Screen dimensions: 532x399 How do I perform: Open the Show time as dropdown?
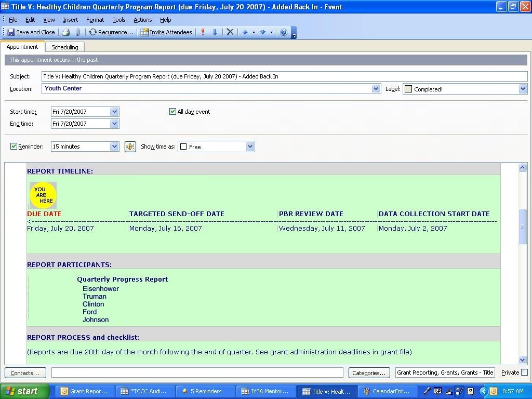coord(251,146)
